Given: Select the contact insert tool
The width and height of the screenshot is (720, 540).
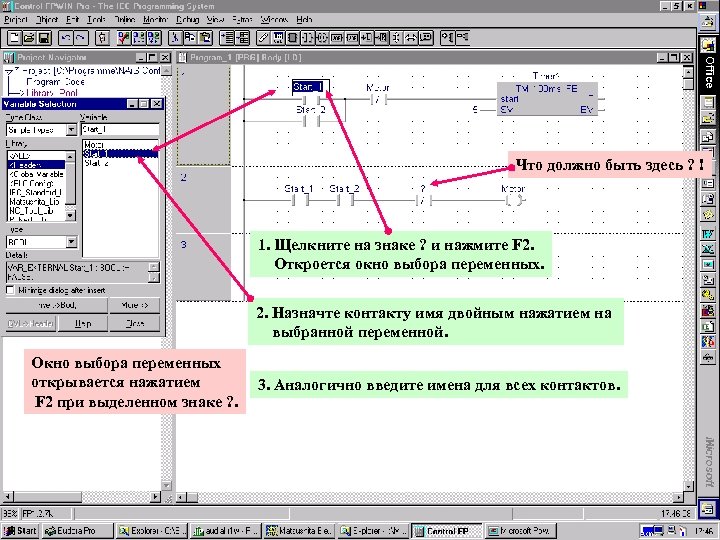Looking at the screenshot, I should 307,38.
